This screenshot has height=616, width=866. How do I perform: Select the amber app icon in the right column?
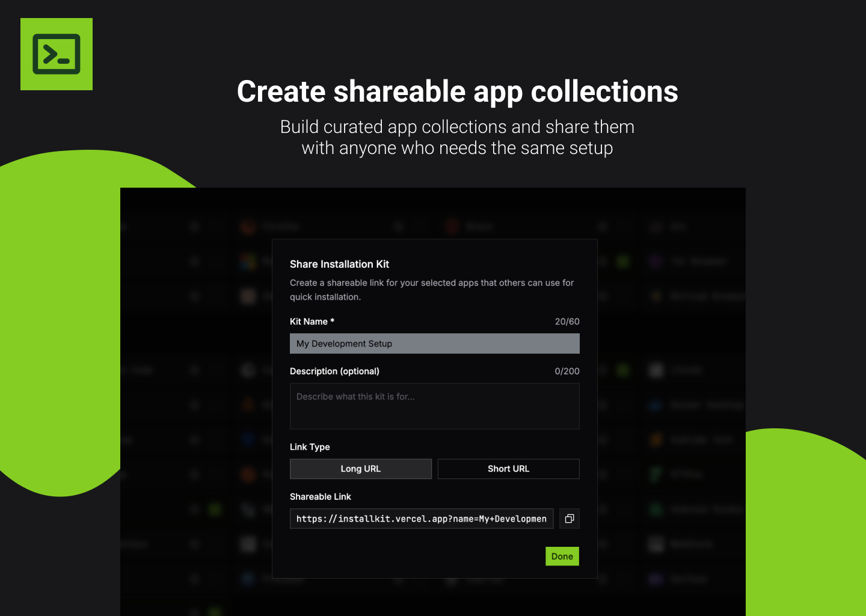click(x=656, y=440)
